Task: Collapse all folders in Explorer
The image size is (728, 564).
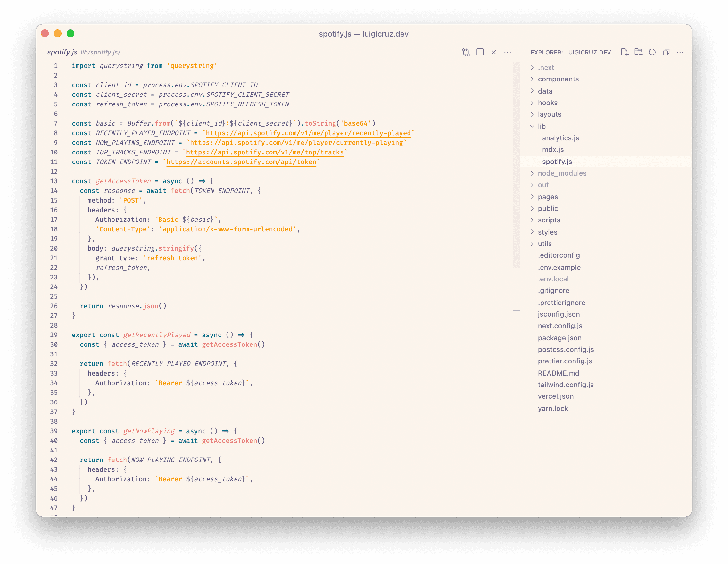Action: (666, 52)
